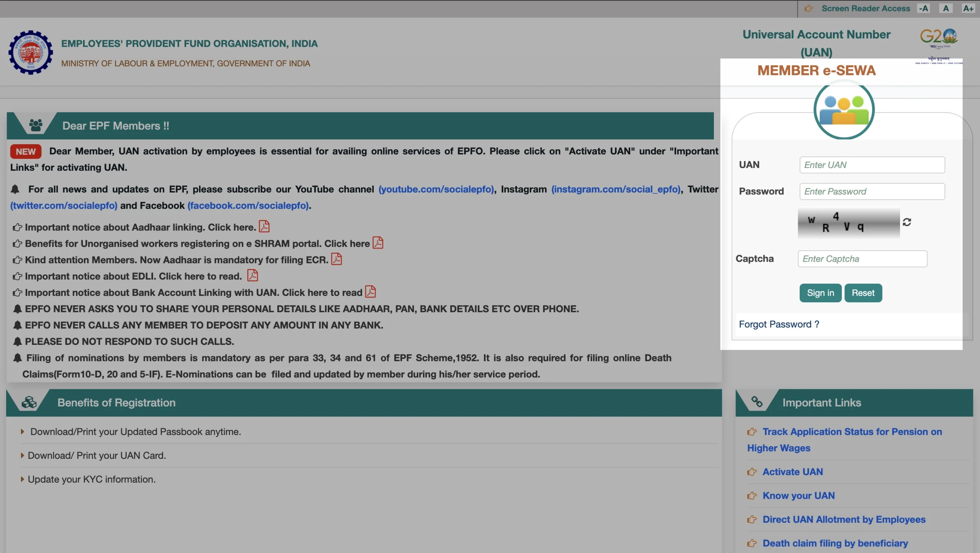Click Important notice about EDLI text
The width and height of the screenshot is (980, 553).
134,276
